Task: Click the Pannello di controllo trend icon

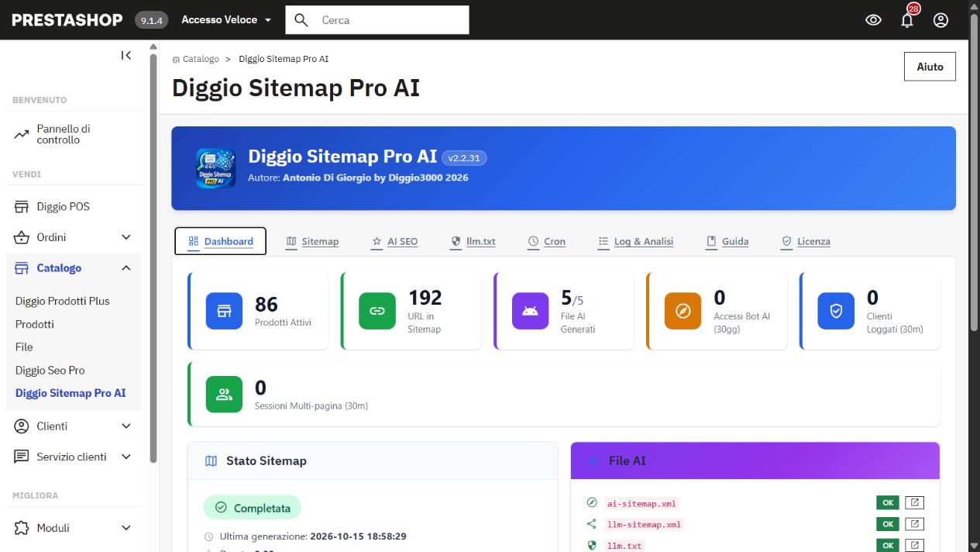Action: click(22, 135)
